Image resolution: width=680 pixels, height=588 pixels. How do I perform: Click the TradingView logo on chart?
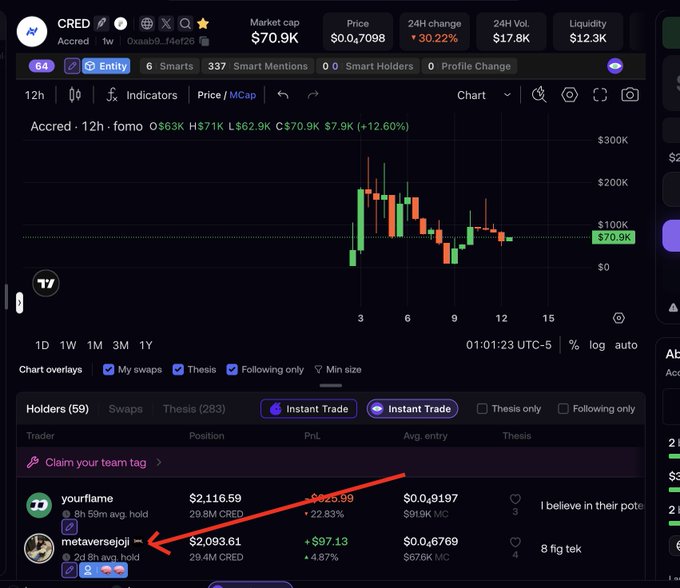click(x=46, y=283)
